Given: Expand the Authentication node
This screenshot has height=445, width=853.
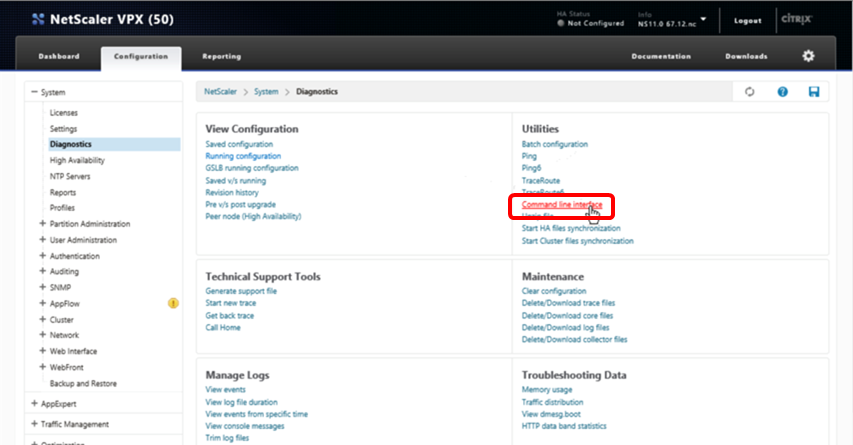Looking at the screenshot, I should [x=42, y=255].
